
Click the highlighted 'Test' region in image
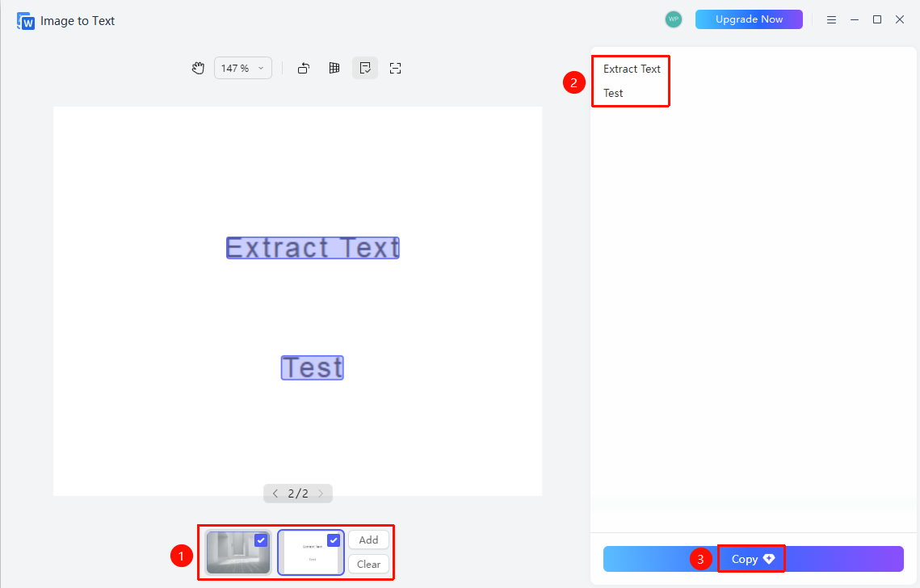(312, 368)
